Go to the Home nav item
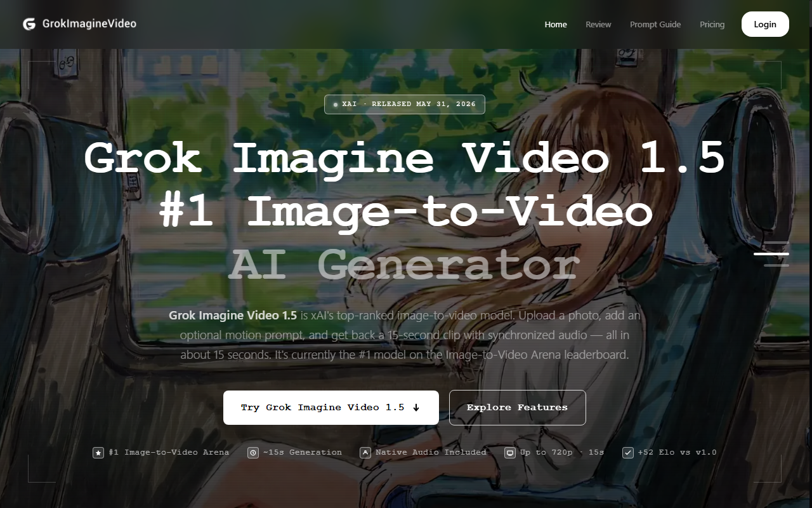Screen dimensions: 812x508 [556, 24]
